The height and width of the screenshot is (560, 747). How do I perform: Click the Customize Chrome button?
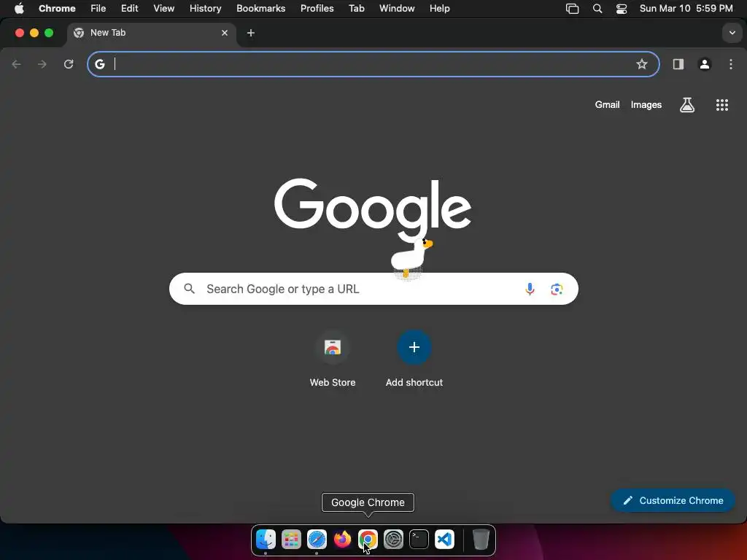point(672,500)
